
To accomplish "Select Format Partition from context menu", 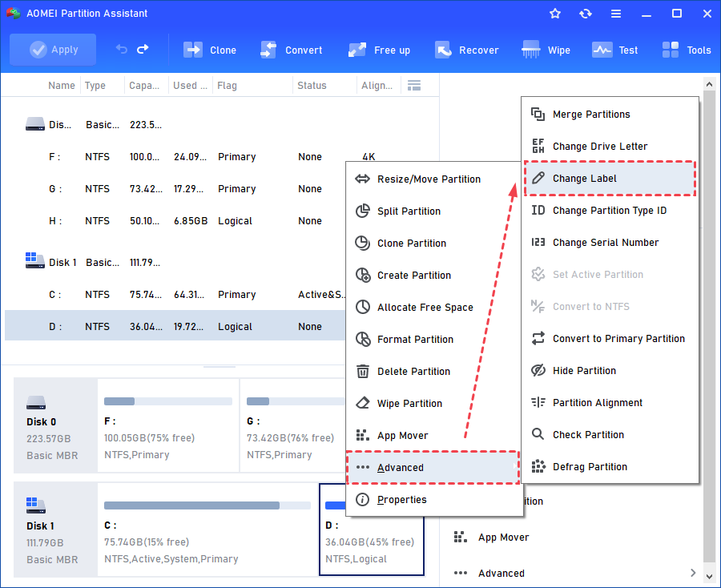I will (433, 340).
